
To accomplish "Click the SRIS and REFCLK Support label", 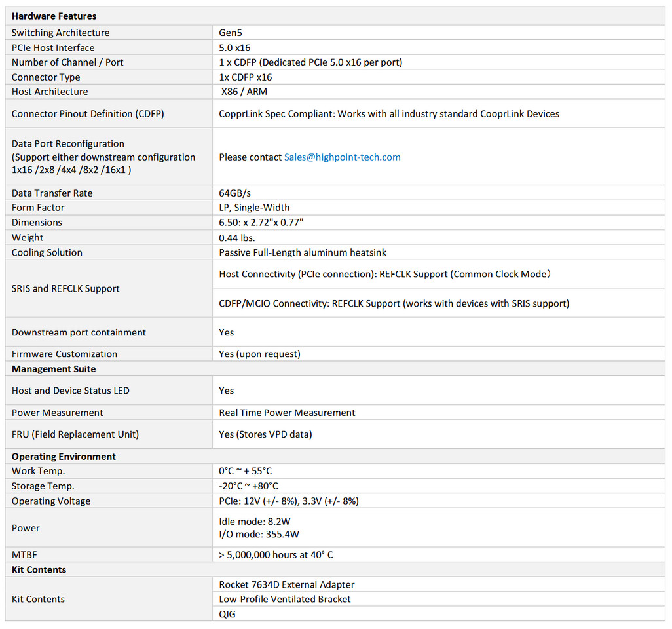I will click(x=65, y=289).
